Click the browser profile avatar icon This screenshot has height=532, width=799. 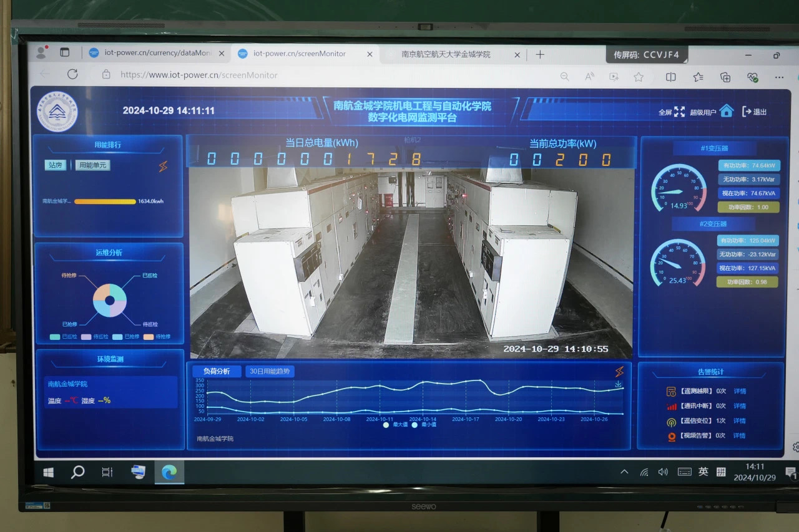click(x=42, y=52)
